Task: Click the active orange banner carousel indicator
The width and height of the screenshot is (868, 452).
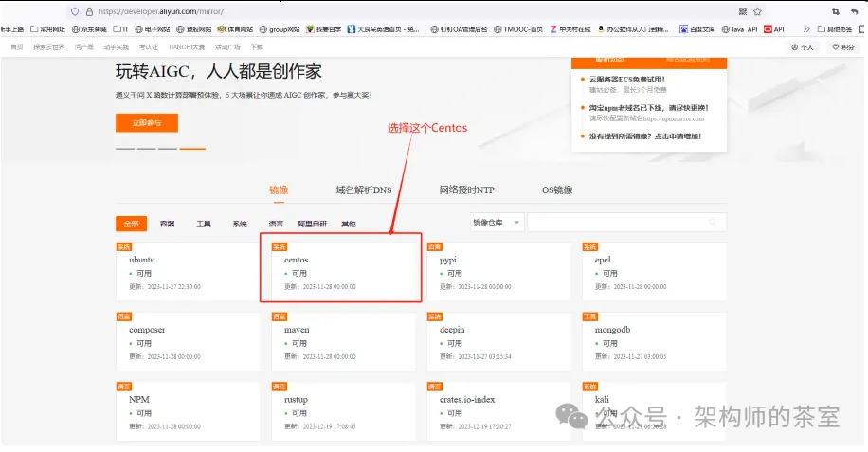Action: 192,149
